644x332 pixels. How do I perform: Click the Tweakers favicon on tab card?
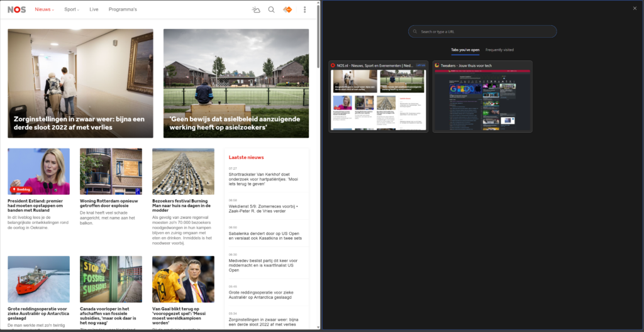click(437, 65)
